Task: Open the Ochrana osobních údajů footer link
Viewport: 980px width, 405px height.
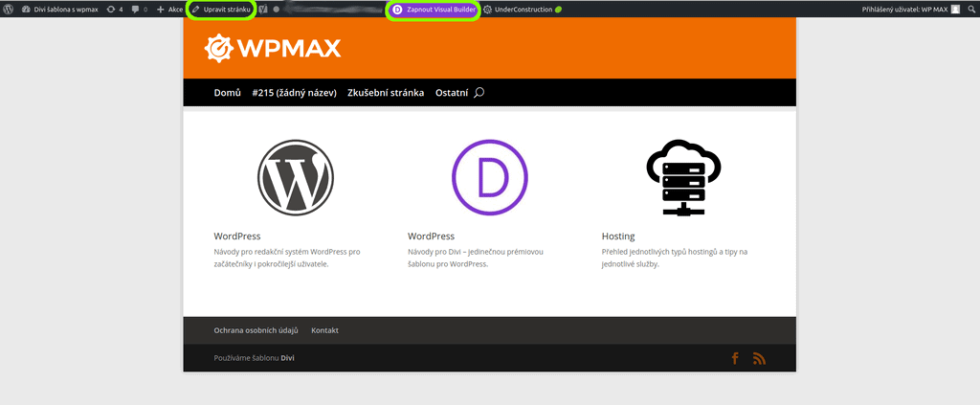Action: tap(256, 330)
